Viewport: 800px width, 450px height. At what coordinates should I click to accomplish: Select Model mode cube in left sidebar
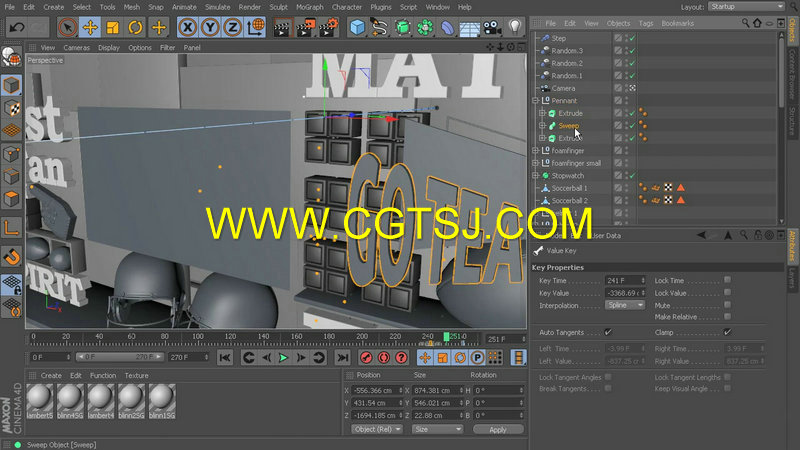(x=11, y=85)
